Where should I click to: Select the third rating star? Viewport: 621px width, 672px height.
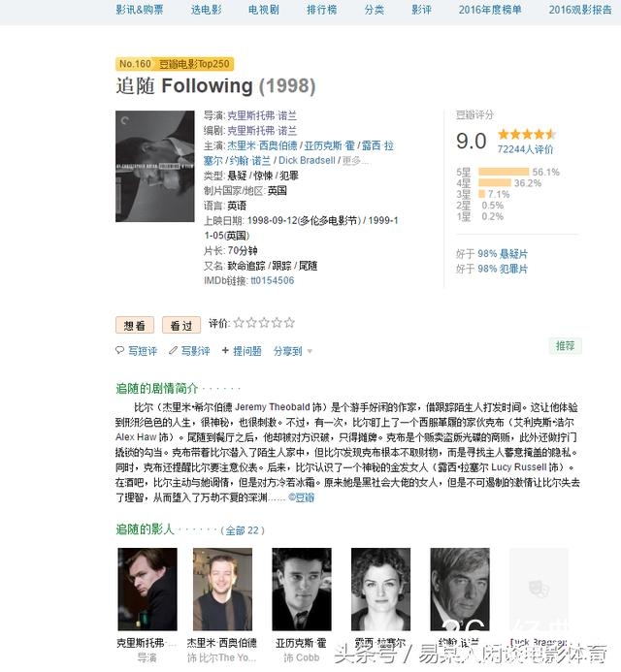click(x=264, y=323)
